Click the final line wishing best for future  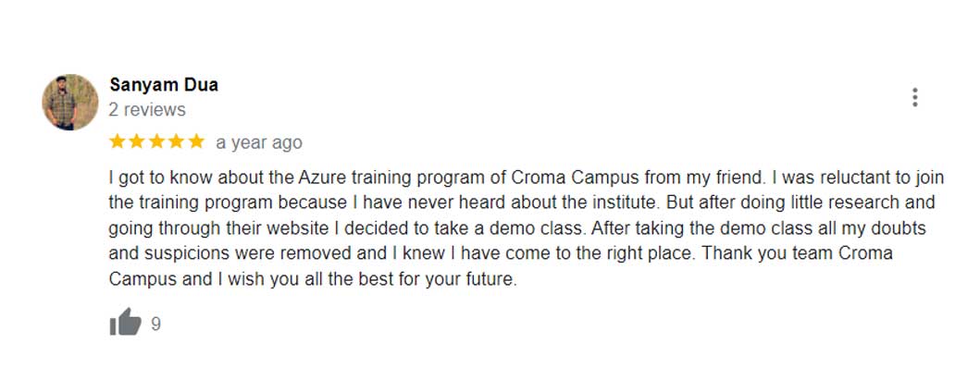[x=312, y=279]
